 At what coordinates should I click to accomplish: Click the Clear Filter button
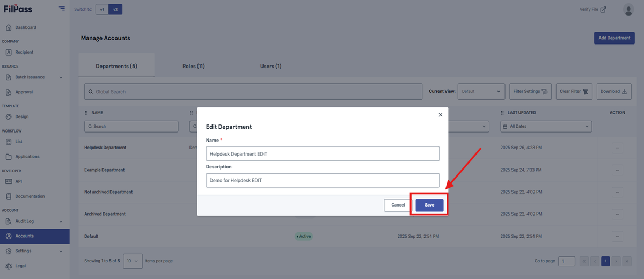[x=574, y=91]
